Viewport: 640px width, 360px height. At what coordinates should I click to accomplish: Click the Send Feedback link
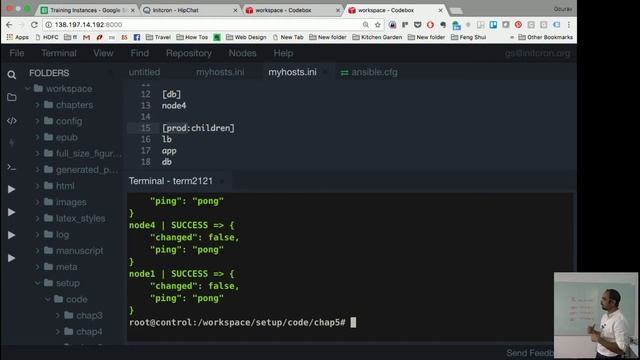pos(530,353)
